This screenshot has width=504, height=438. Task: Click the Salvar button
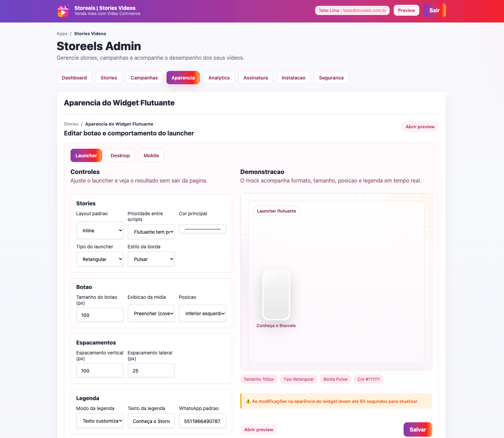coord(418,429)
